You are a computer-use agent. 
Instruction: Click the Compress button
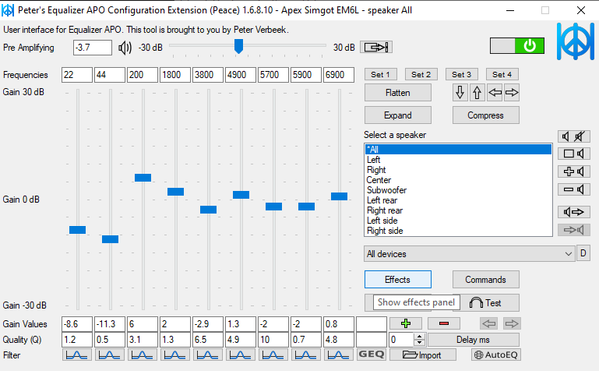click(486, 115)
